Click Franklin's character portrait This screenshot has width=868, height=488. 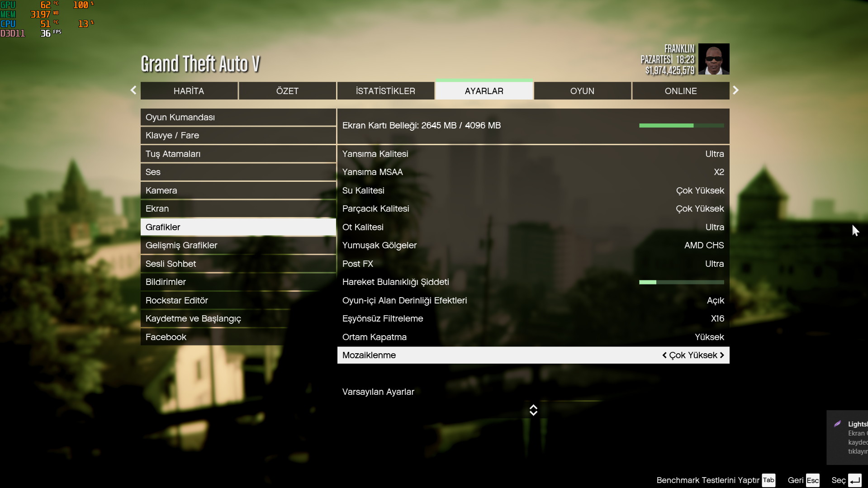[x=714, y=59]
